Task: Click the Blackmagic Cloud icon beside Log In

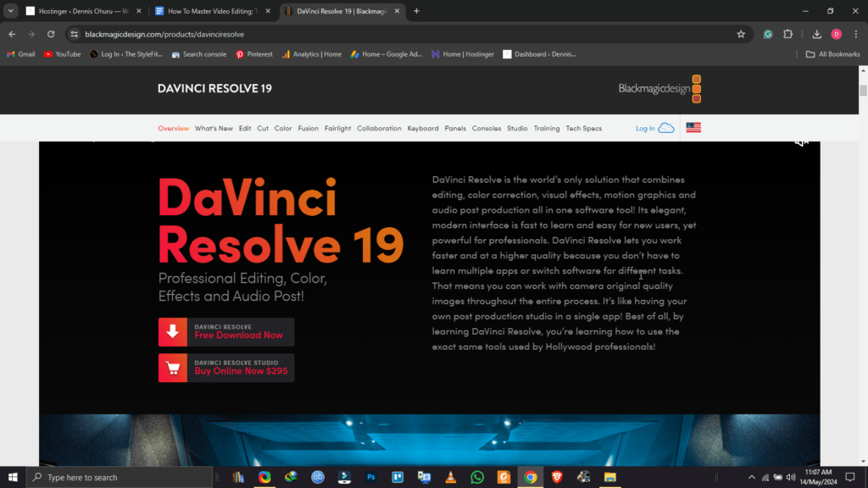Action: (666, 129)
